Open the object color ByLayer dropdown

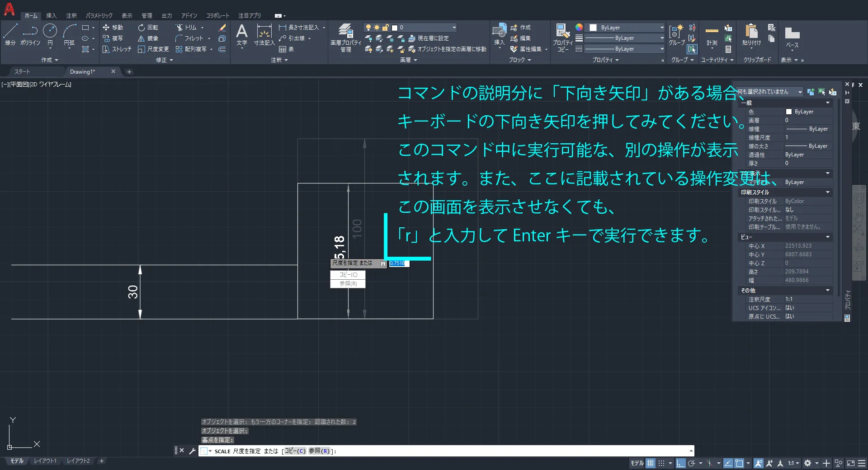point(624,28)
